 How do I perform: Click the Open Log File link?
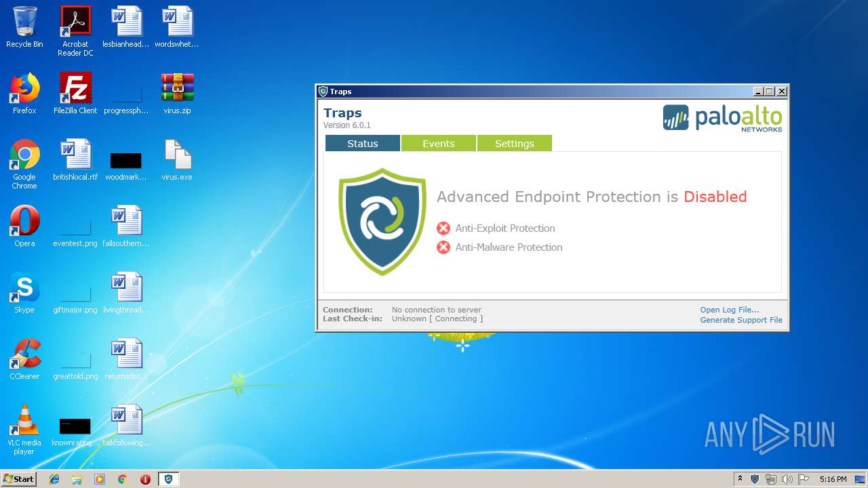click(730, 310)
